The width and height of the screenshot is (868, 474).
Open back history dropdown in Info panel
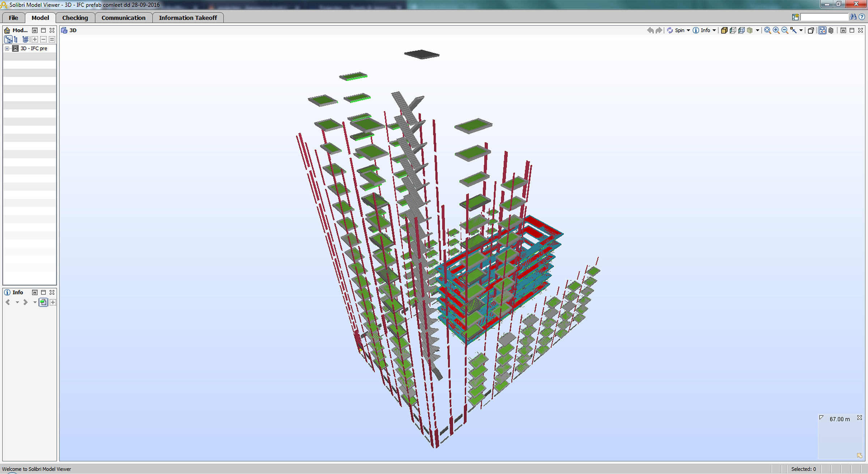coord(17,302)
